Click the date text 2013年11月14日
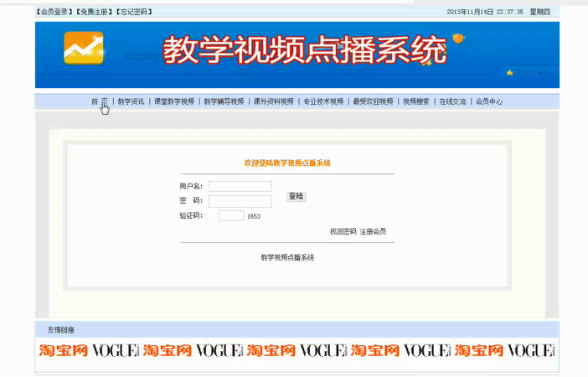This screenshot has height=377, width=588. (x=470, y=12)
